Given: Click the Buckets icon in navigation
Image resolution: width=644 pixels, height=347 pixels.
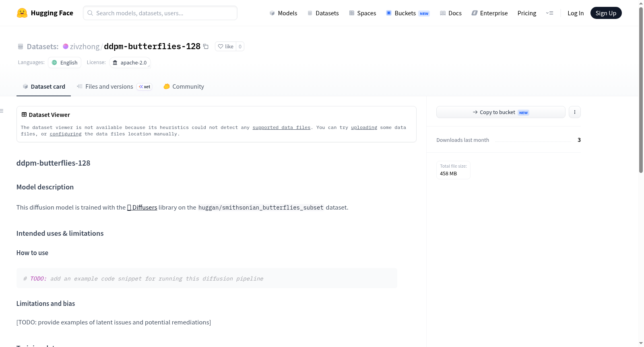Looking at the screenshot, I should (389, 13).
